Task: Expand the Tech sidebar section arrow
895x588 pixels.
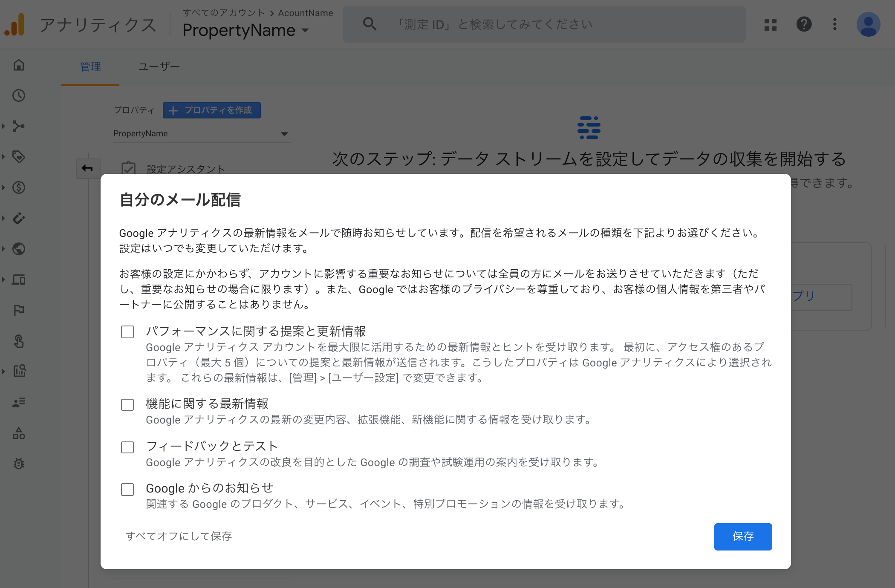Action: pos(3,280)
